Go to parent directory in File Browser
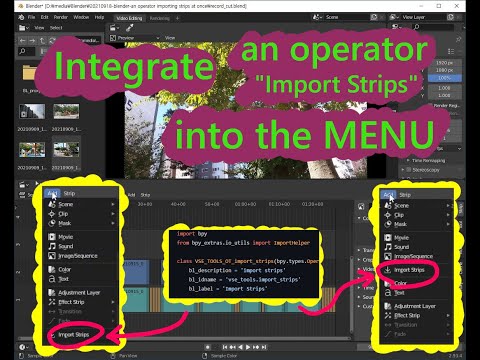 point(42,41)
